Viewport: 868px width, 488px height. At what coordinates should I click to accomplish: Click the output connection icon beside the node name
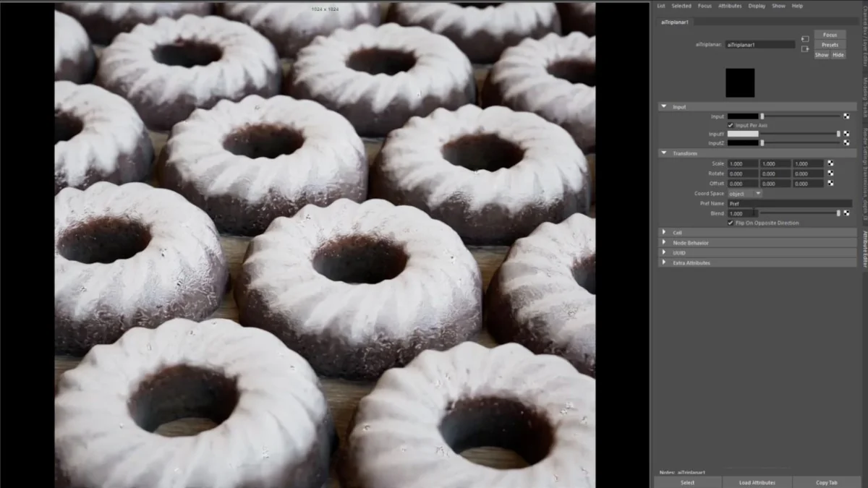click(805, 49)
